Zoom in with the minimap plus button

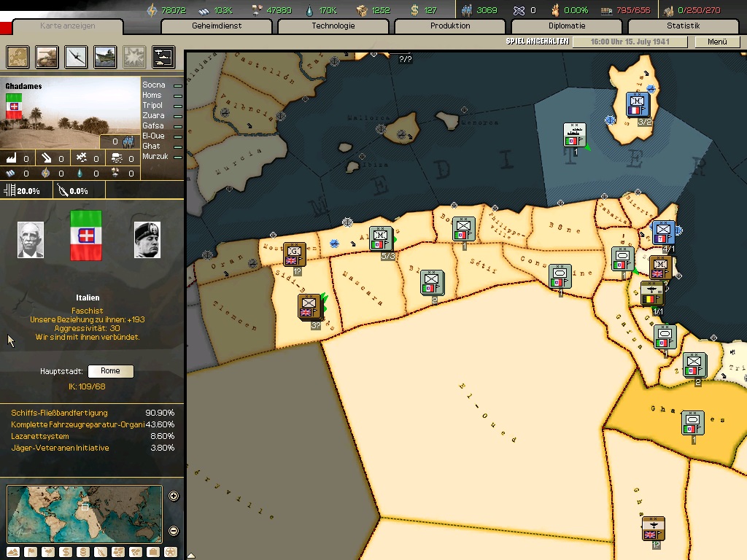click(174, 496)
